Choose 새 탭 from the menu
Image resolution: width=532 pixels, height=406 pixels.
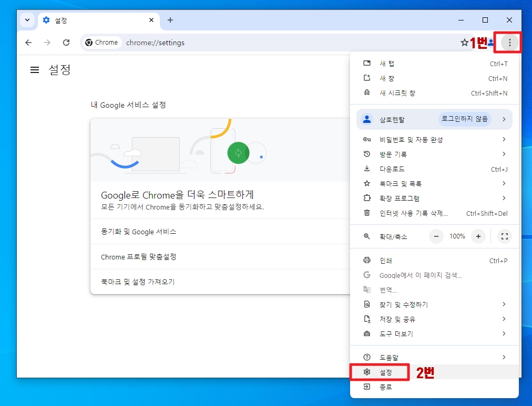click(x=434, y=64)
